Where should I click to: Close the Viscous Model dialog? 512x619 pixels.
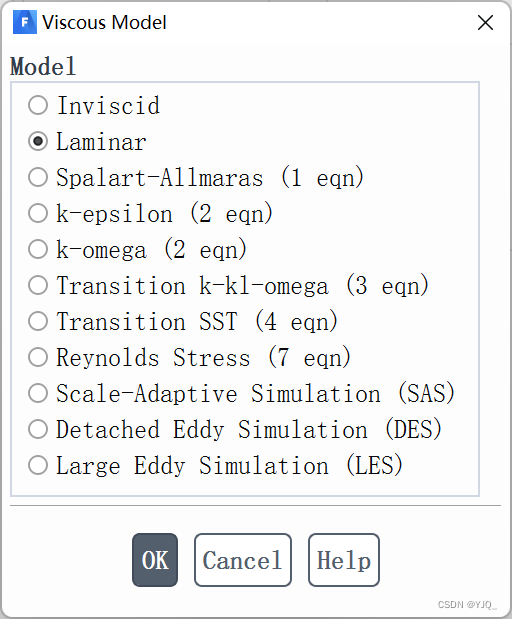pyautogui.click(x=485, y=23)
